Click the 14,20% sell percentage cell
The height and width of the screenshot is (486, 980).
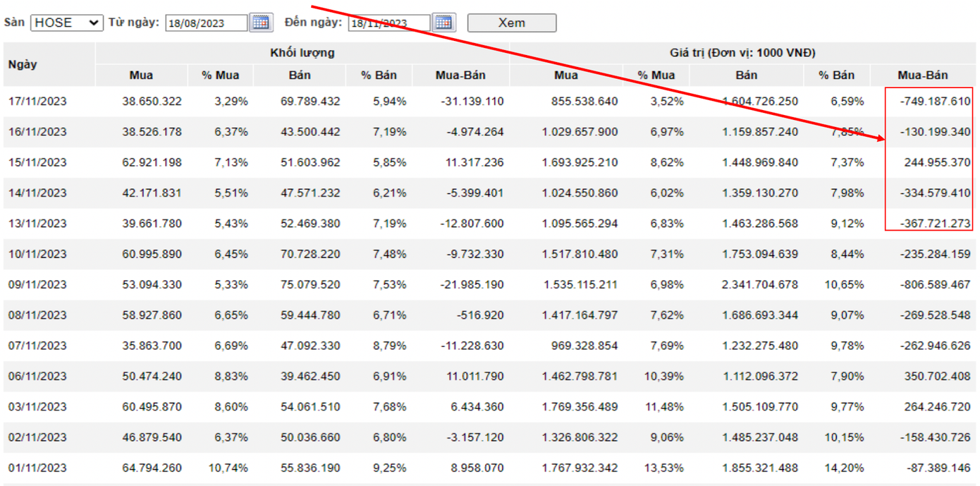[x=844, y=468]
